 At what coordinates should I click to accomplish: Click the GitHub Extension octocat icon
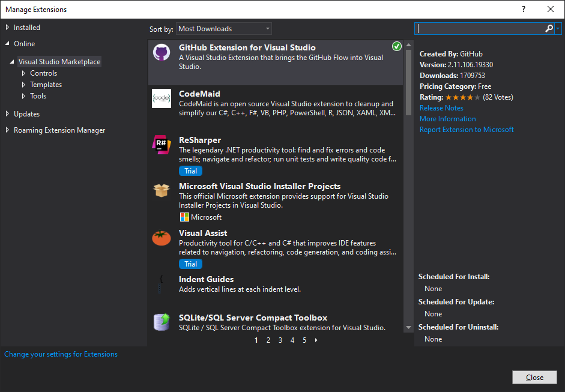click(x=162, y=53)
